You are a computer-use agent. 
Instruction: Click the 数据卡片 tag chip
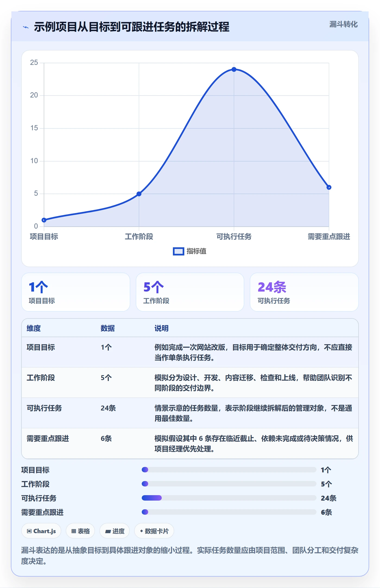154,531
